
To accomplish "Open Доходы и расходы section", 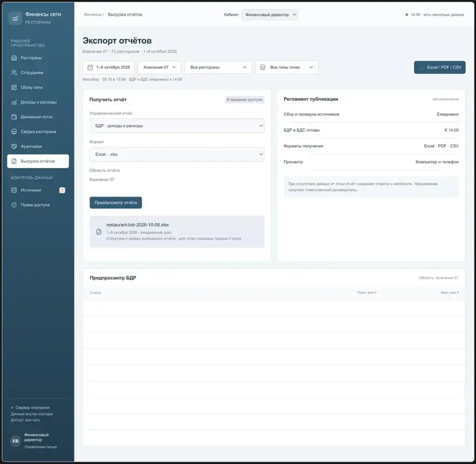I will click(x=38, y=102).
